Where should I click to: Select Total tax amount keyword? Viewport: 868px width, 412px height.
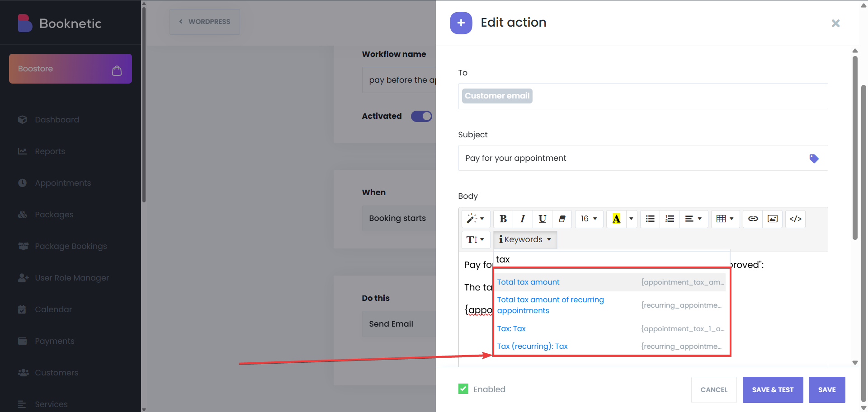[x=610, y=282]
